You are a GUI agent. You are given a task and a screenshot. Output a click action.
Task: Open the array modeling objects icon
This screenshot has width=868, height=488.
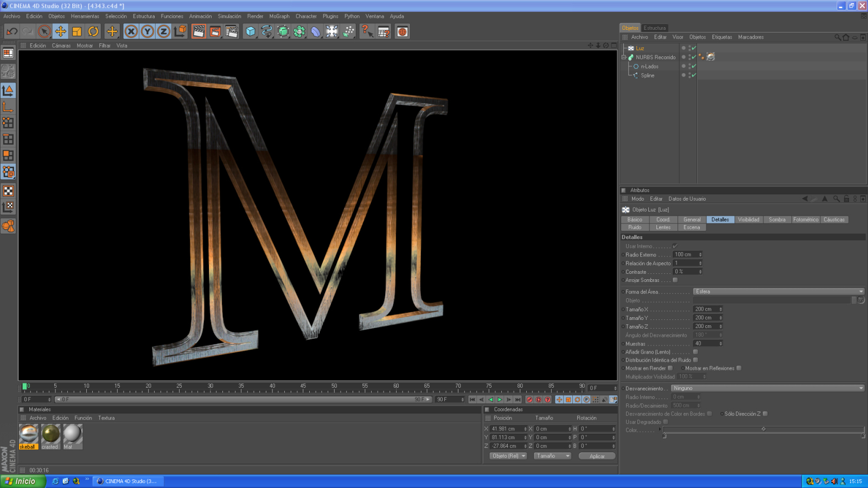pyautogui.click(x=299, y=31)
